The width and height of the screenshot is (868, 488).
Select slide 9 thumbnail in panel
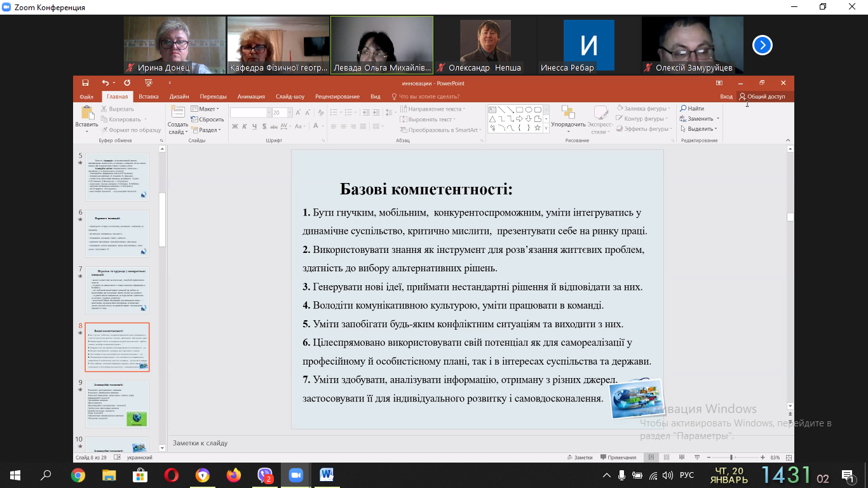(118, 404)
